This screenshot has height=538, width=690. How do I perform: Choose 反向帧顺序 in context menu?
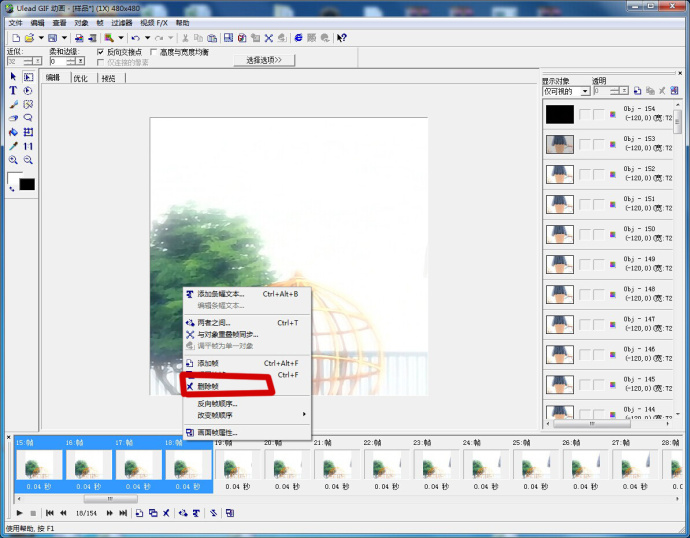coord(246,403)
